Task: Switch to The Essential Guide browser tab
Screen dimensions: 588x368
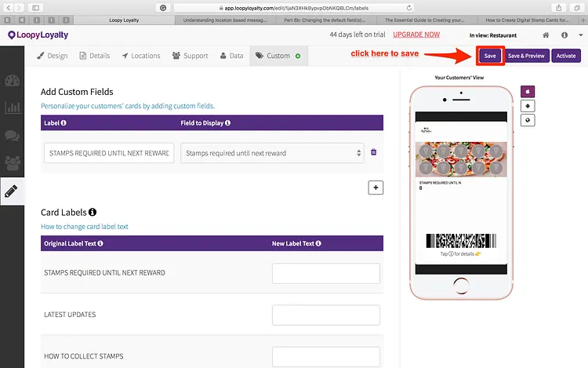Action: [425, 20]
